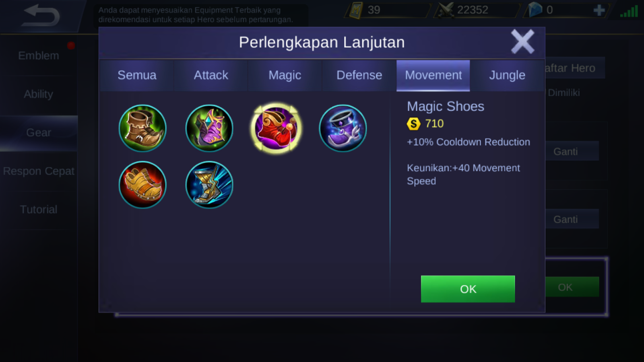The width and height of the screenshot is (644, 362).
Task: Select the blue Arcane Boots item
Action: pyautogui.click(x=343, y=128)
